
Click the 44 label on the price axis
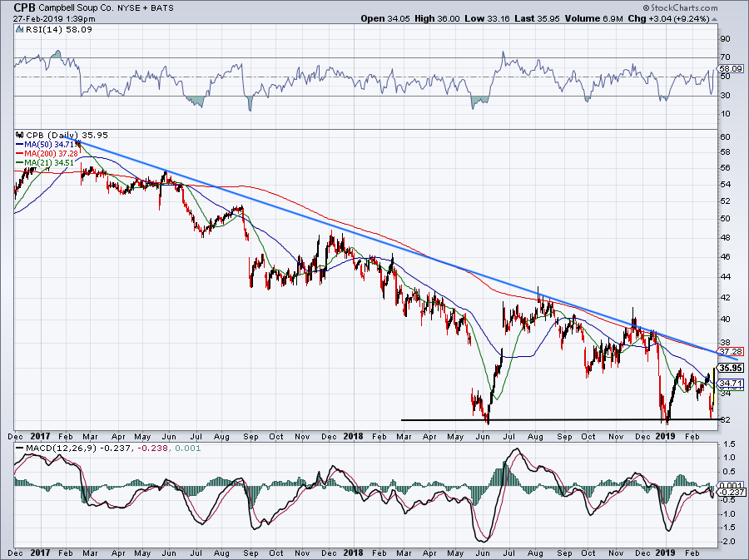[x=725, y=276]
